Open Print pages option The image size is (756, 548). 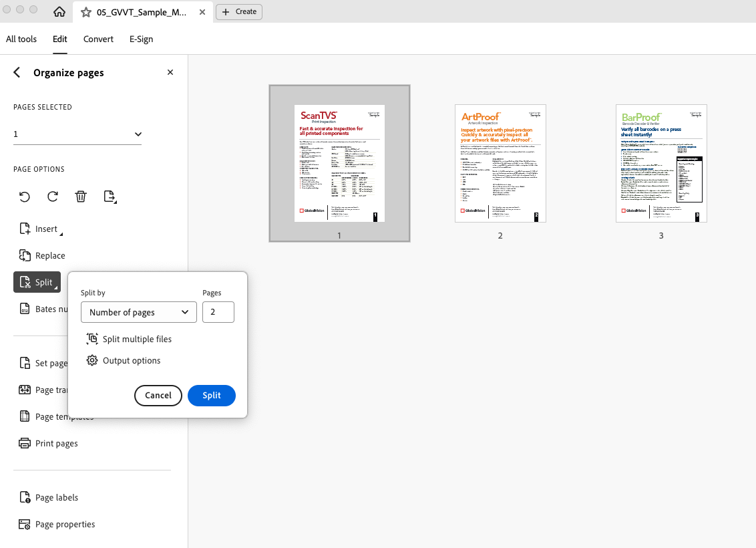coord(48,444)
